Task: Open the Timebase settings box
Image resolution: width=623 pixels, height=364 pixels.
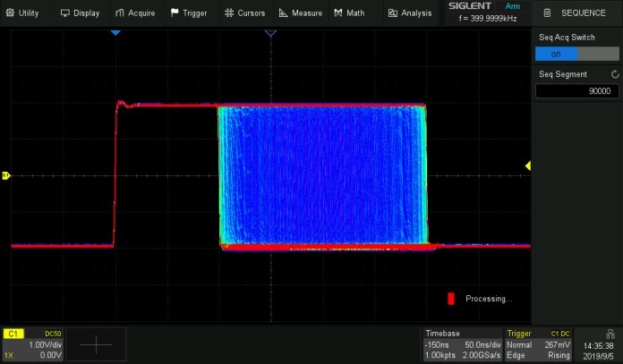Action: pos(464,344)
